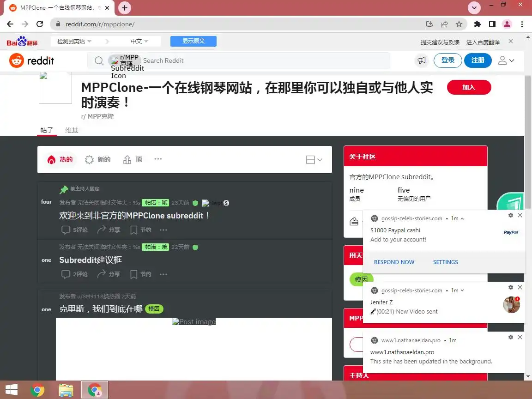Viewport: 532px width, 399px height.
Task: Open File Explorer from the taskbar
Action: [x=66, y=390]
